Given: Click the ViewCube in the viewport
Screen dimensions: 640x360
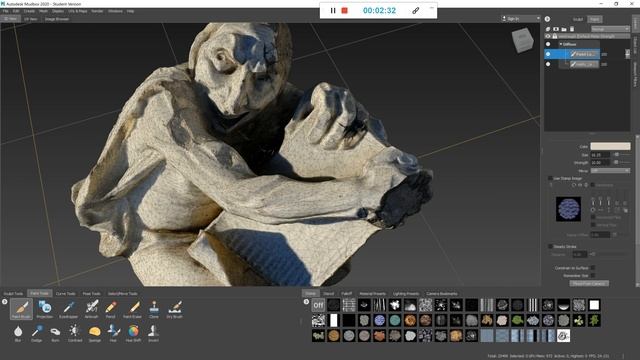Looking at the screenshot, I should [522, 40].
